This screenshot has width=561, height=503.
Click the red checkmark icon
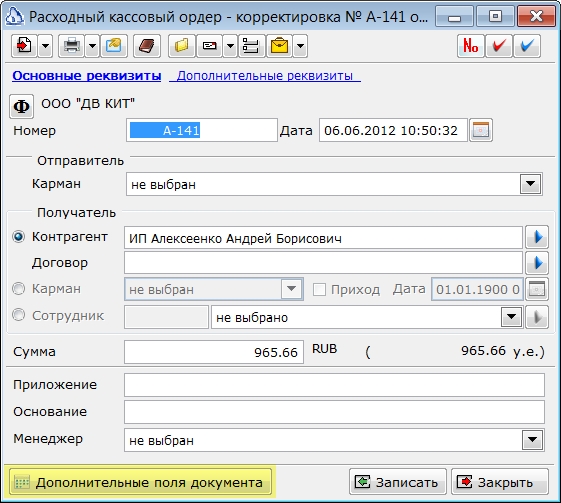pyautogui.click(x=499, y=46)
